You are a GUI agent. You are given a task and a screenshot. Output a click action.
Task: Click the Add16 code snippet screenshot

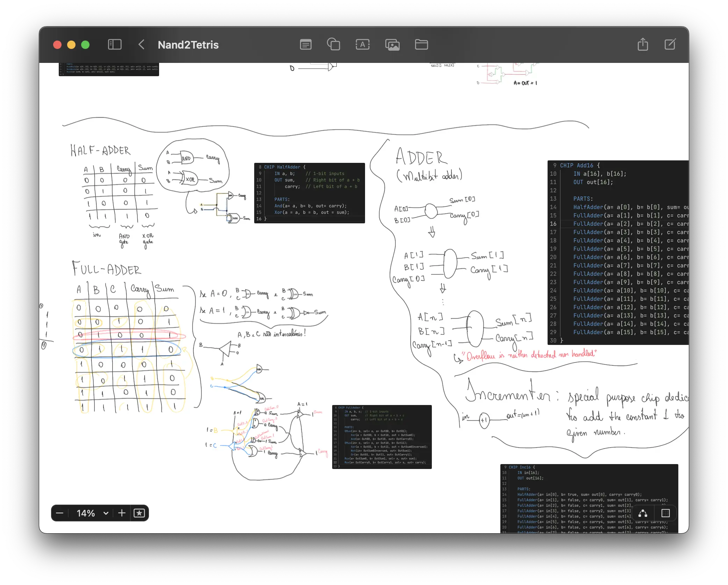[x=619, y=252]
